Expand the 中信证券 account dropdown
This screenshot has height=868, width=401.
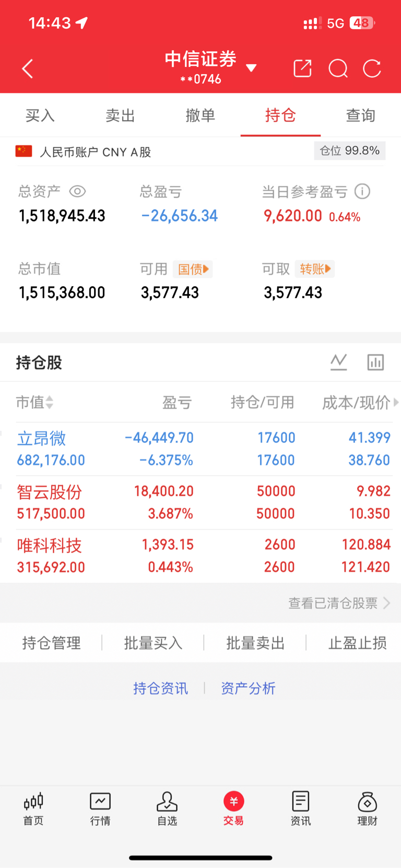[x=251, y=68]
